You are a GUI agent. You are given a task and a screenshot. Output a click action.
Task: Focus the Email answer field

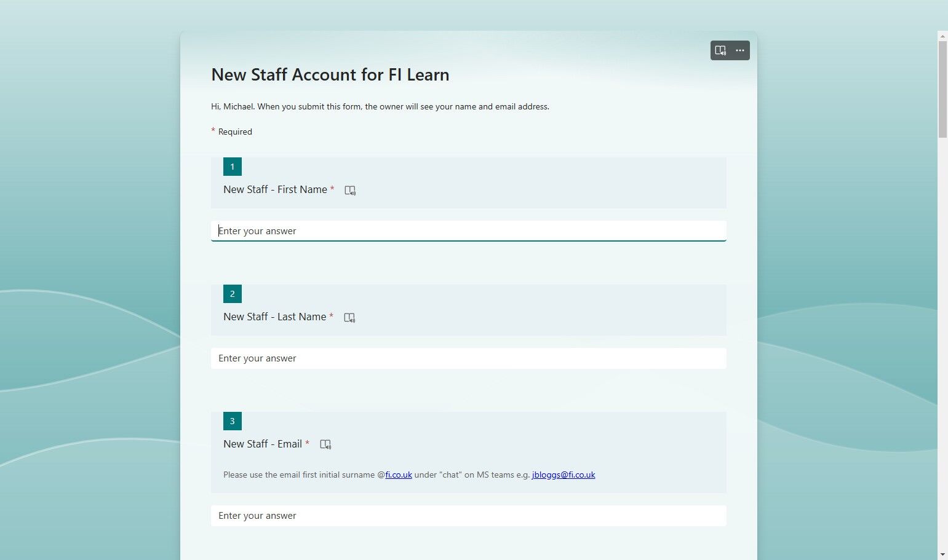(469, 516)
